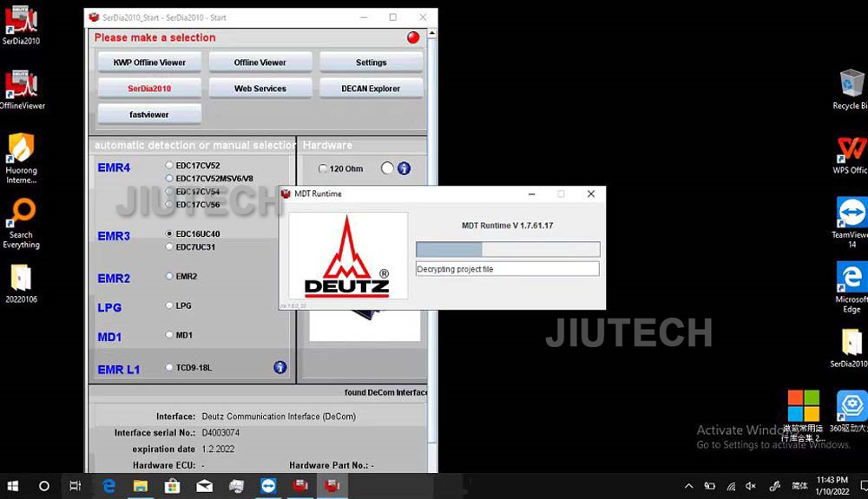Click the MDT Runtime progress bar
This screenshot has width=868, height=499.
[x=508, y=249]
